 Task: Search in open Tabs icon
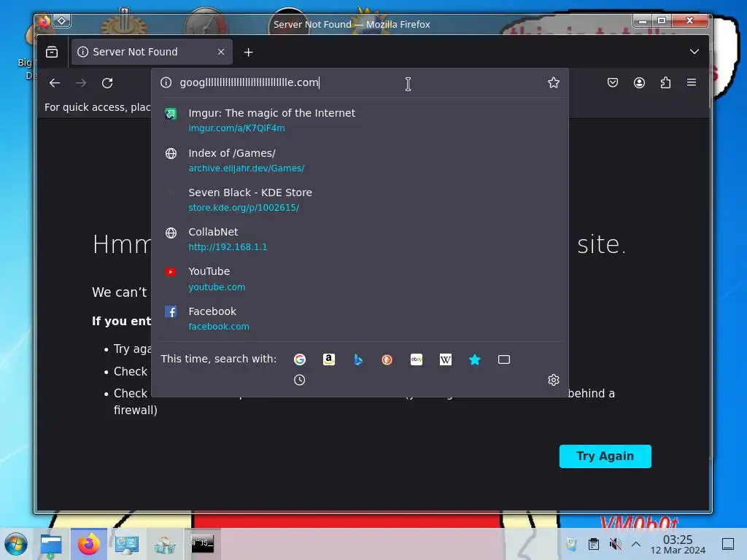504,359
